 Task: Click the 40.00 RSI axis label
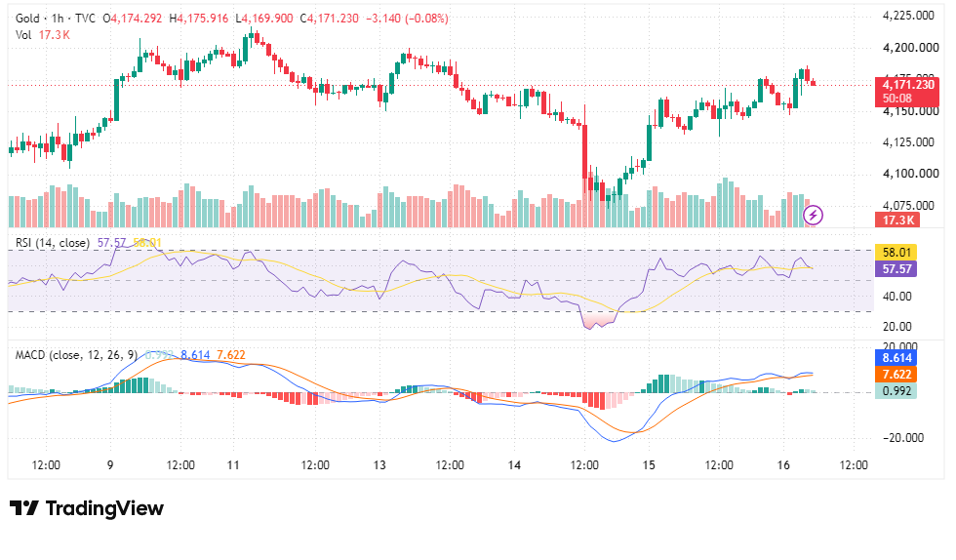click(896, 297)
